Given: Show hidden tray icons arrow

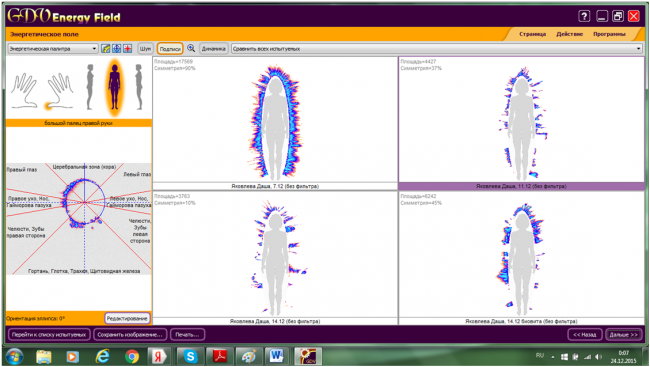Looking at the screenshot, I should pyautogui.click(x=553, y=357).
